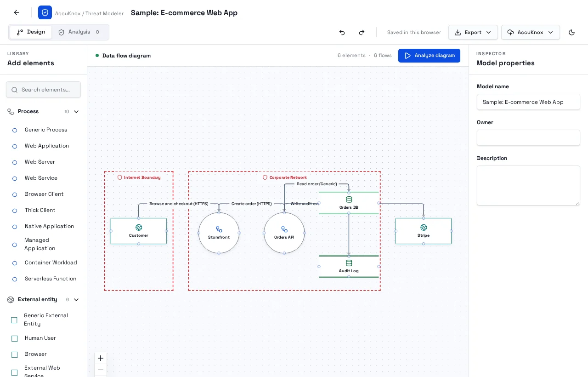
Task: Open the Export dropdown
Action: point(473,32)
